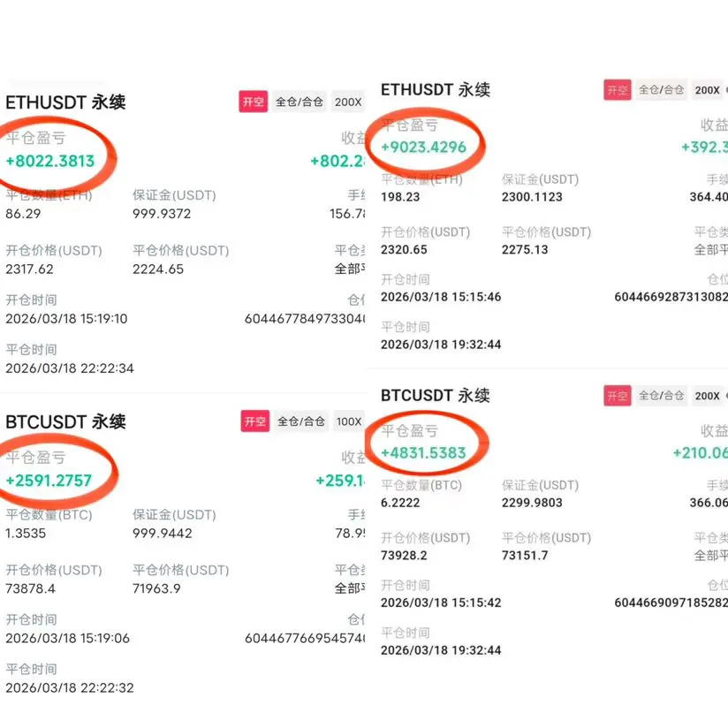Viewport: 728px width, 728px height.
Task: Click 全仓/合仓 on the +8022.3813 ETHUSDT card
Action: (300, 102)
